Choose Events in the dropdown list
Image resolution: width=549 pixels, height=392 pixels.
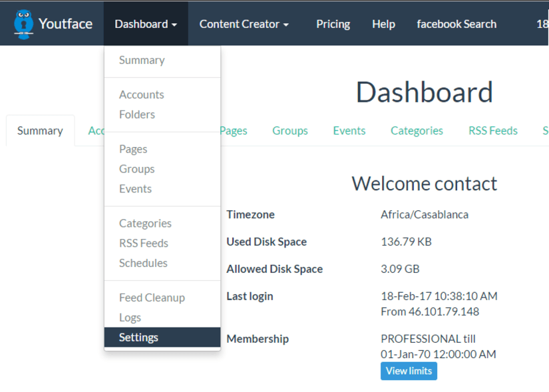(162, 189)
